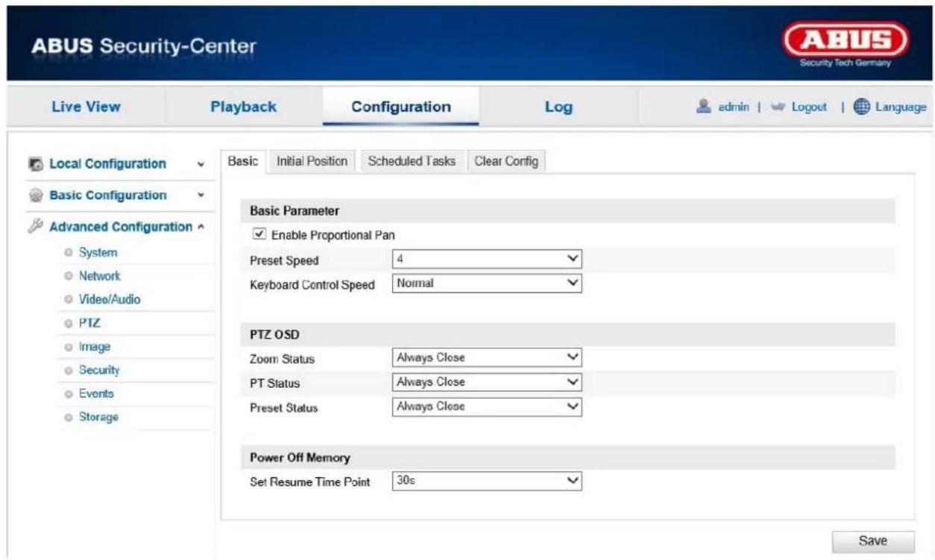Open Security settings in sidebar
The width and height of the screenshot is (935, 560).
99,370
